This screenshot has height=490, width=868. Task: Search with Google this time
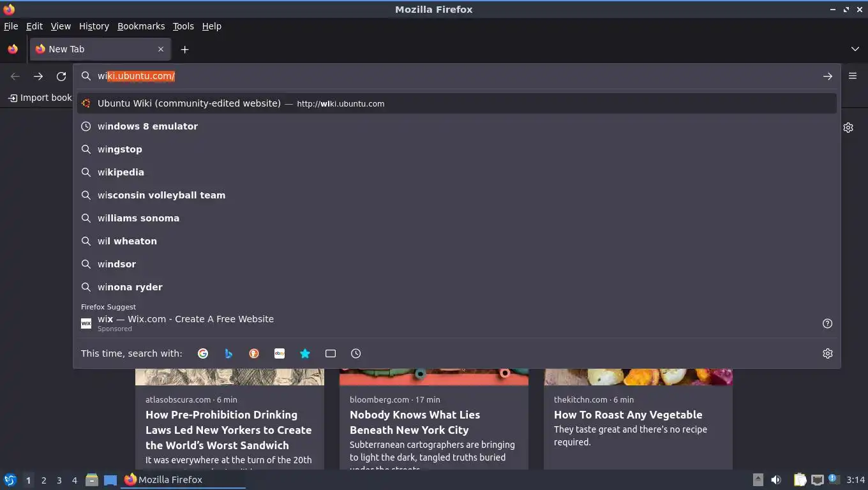[203, 353]
